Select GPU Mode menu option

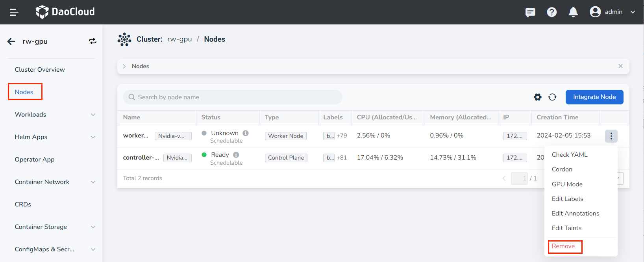(x=567, y=184)
